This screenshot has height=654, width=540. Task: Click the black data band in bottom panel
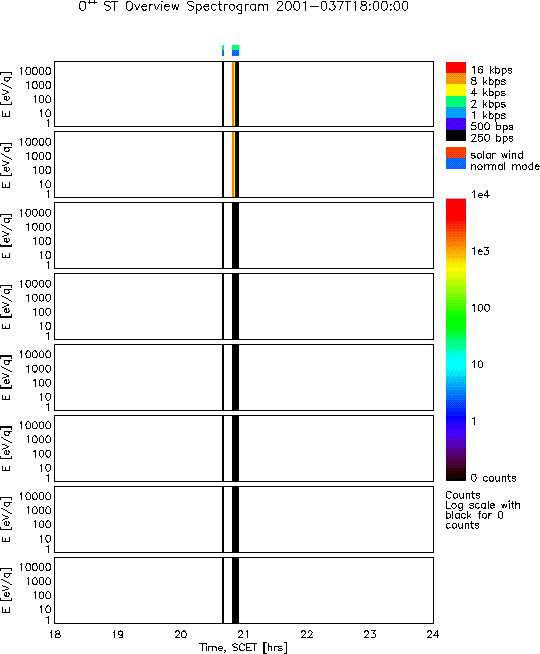235,590
